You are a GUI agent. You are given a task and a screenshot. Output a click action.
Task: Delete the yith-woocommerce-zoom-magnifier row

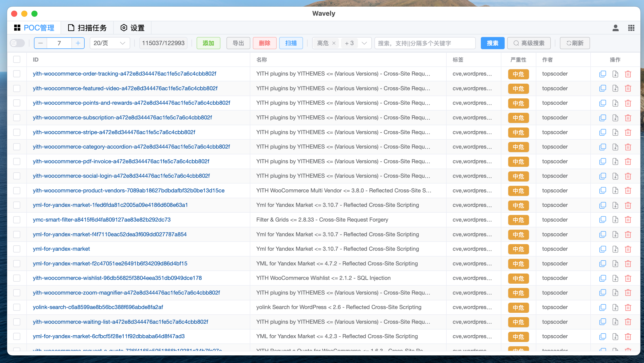coord(628,293)
